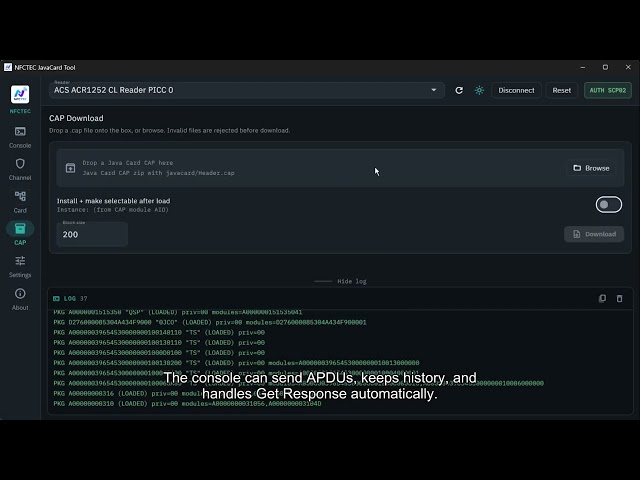Select the CAP archive icon
Screen dimensions: 640x480
click(x=20, y=229)
